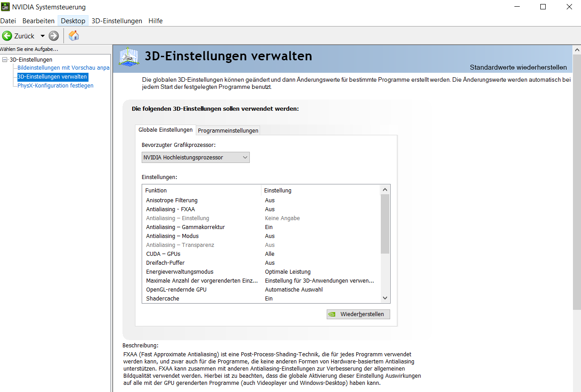581x392 pixels.
Task: Open Bildeinstellungen mit Vorschau anpassen
Action: 63,68
